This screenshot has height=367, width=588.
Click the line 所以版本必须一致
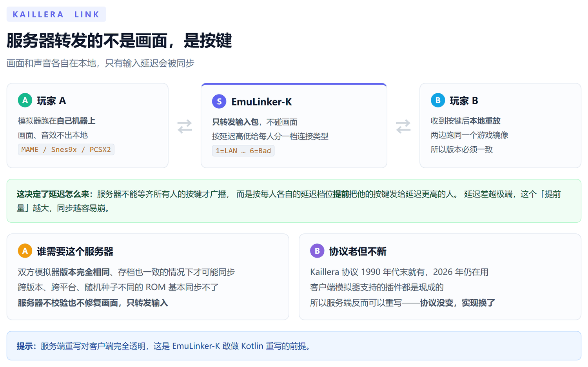[x=461, y=149]
